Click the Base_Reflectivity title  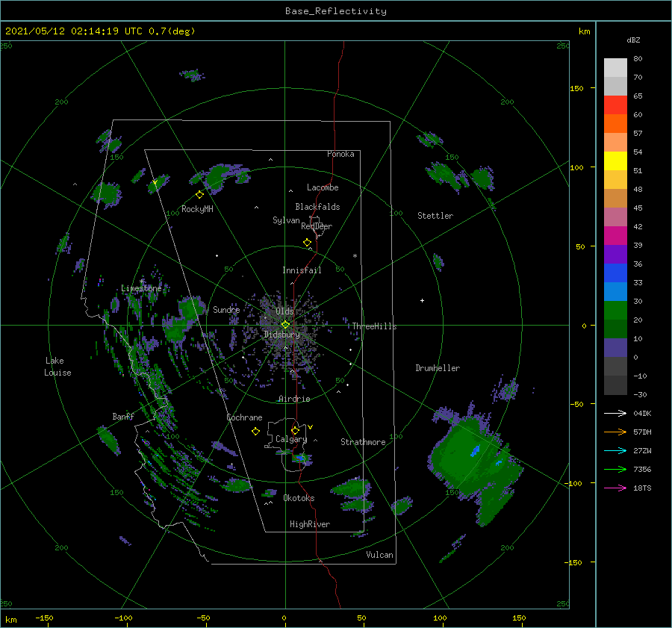(336, 11)
